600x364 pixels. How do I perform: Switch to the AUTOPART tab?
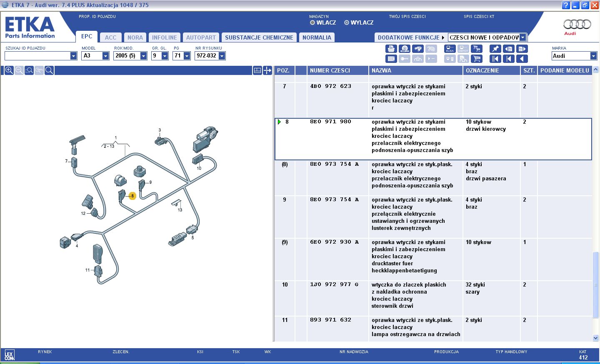pos(201,37)
